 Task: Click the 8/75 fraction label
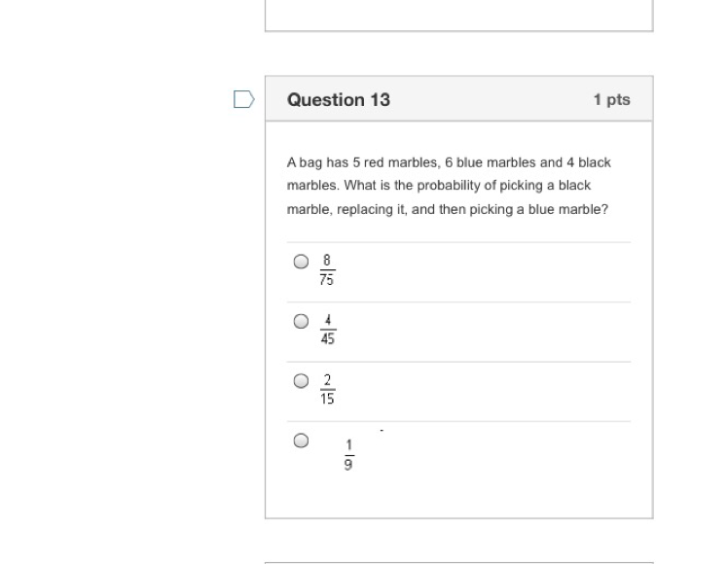328,270
